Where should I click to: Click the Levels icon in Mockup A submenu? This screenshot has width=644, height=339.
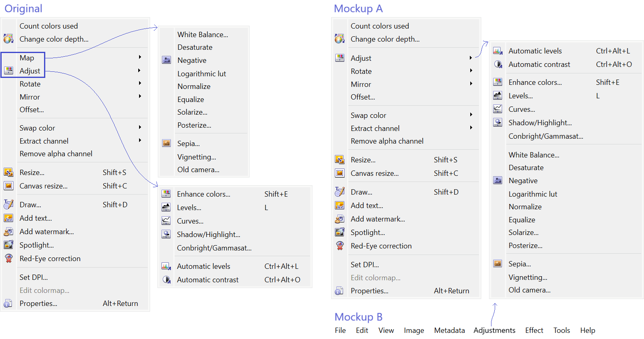(x=498, y=96)
